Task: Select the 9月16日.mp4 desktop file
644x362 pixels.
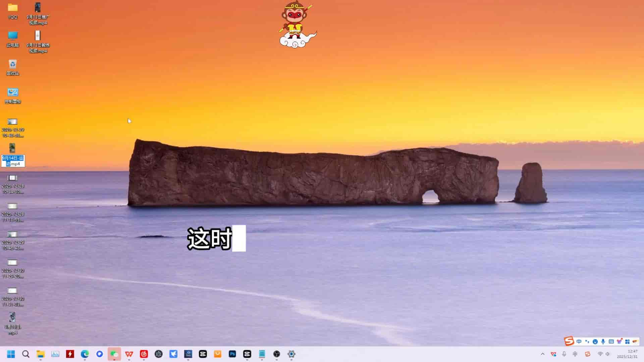Action: [13, 323]
